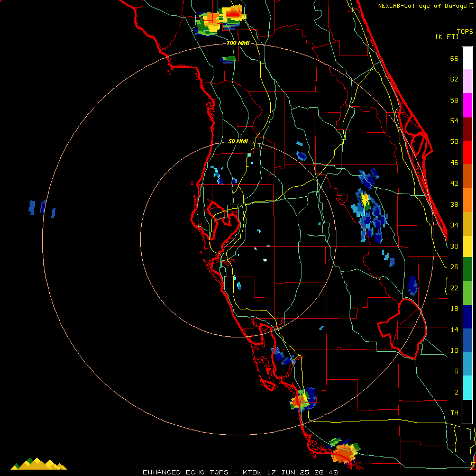476x476 pixels.
Task: Select the NEXLAB-College of DuPage label
Action: coord(422,6)
